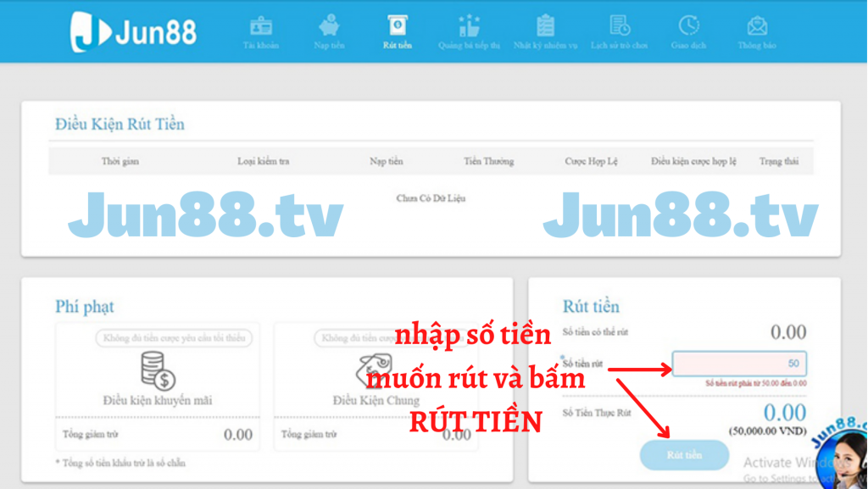
Task: Click the Rút tiền piggy bank icon
Action: pos(398,25)
